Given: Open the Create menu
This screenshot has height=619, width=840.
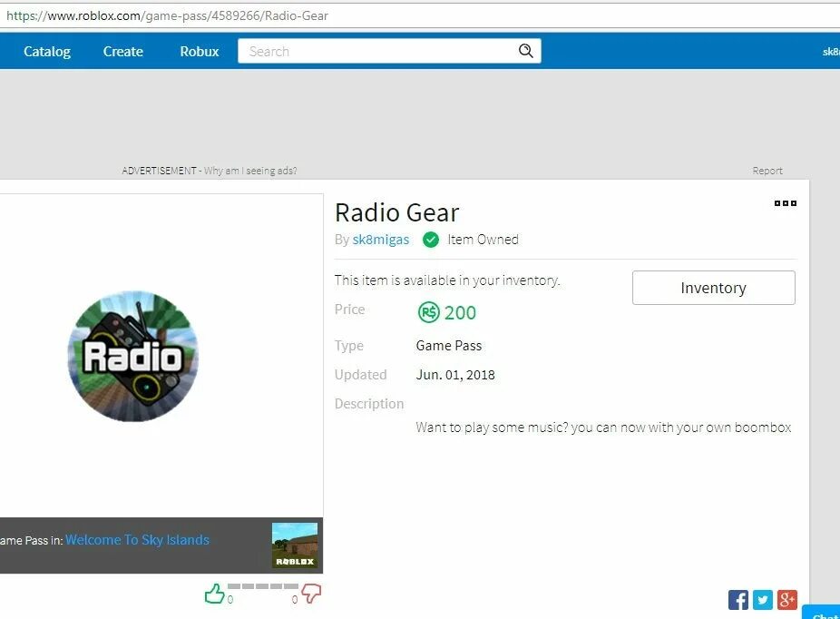Looking at the screenshot, I should (123, 52).
